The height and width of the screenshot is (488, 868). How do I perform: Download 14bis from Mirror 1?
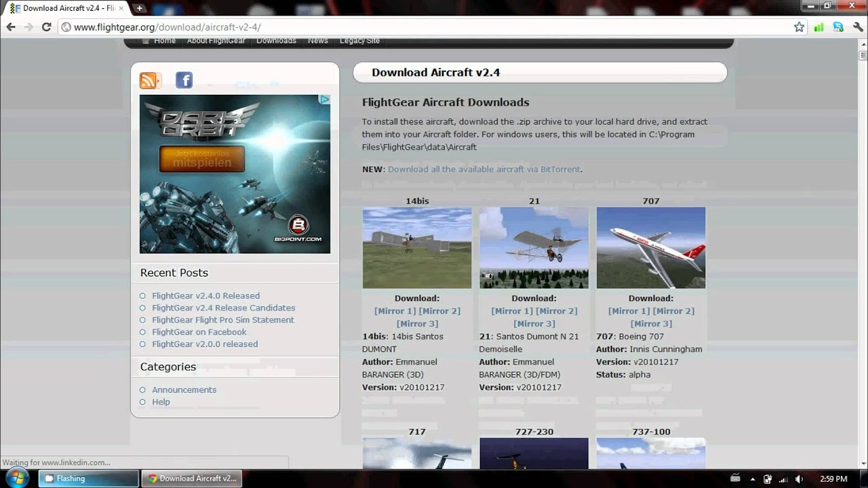395,311
